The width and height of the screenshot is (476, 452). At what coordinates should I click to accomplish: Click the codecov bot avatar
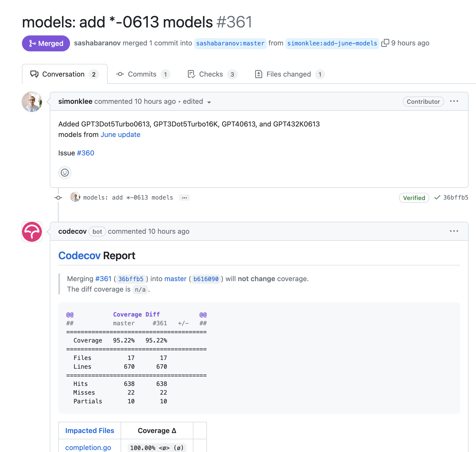[x=32, y=232]
